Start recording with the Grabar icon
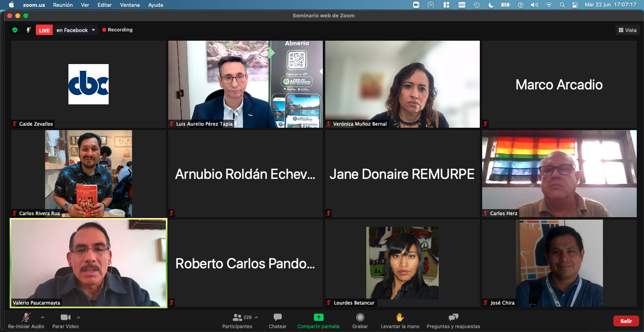Image resolution: width=644 pixels, height=332 pixels. pos(360,317)
